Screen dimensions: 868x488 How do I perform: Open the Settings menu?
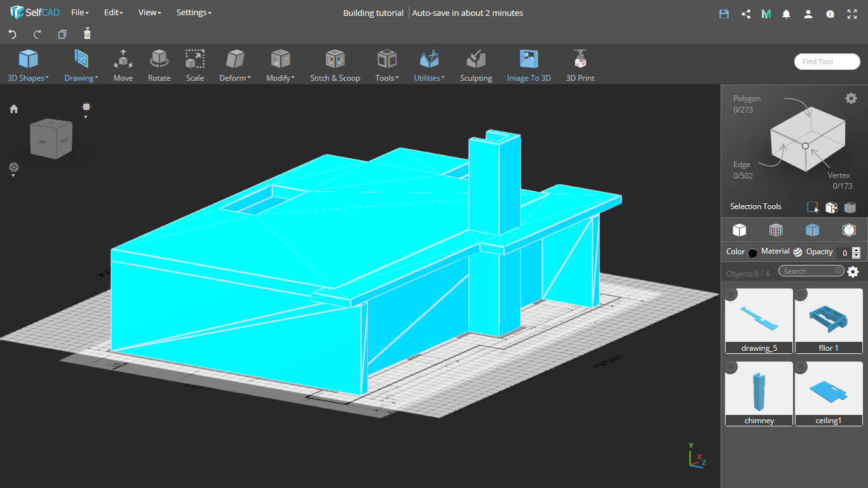[x=194, y=13]
